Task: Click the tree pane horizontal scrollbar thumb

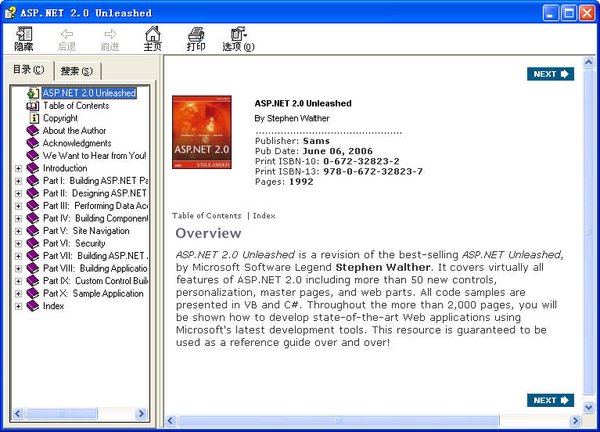Action: [x=61, y=414]
